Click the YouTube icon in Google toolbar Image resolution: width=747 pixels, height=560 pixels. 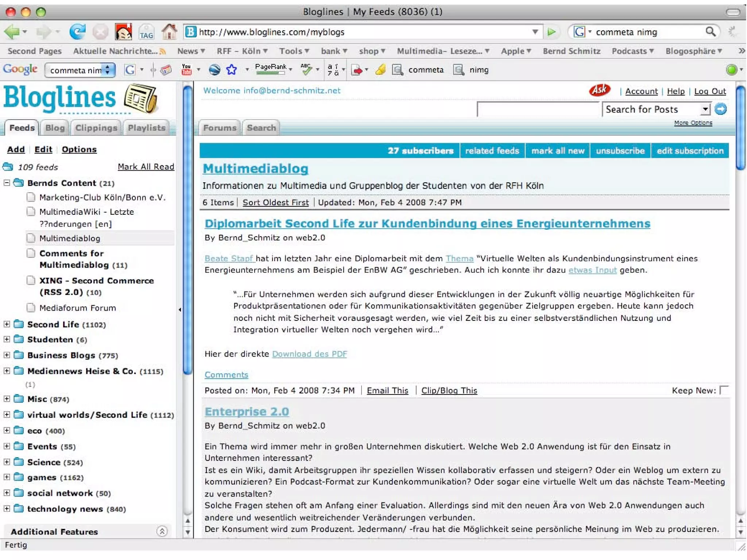tap(186, 69)
